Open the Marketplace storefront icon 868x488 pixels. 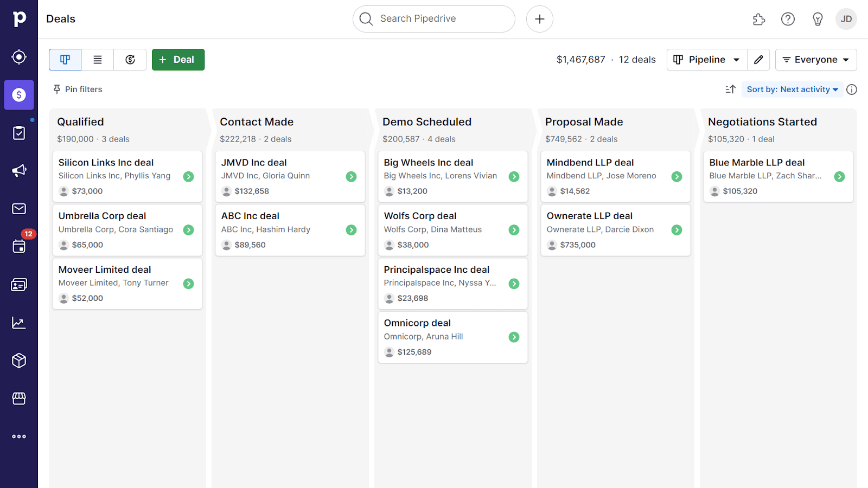19,398
